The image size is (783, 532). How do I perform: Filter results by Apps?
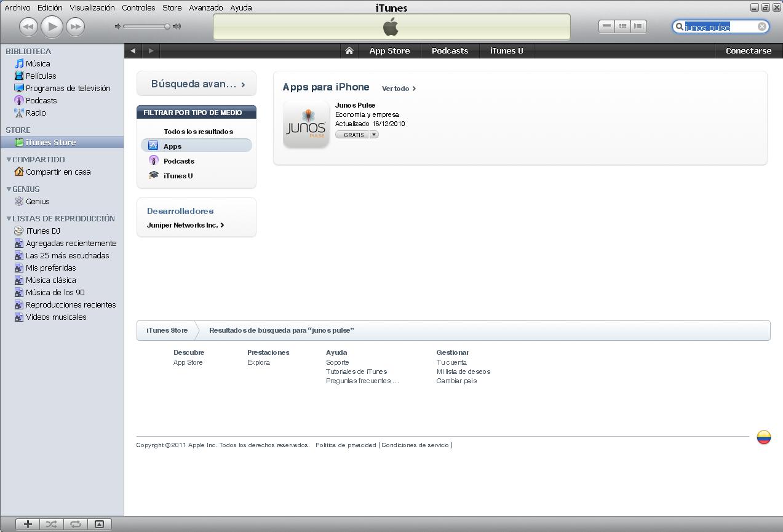click(196, 146)
